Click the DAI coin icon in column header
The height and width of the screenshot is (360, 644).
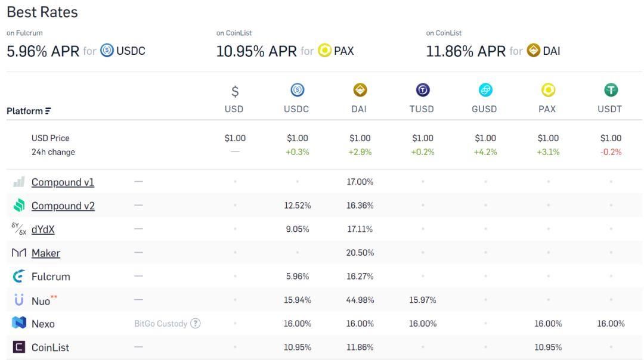pyautogui.click(x=360, y=90)
